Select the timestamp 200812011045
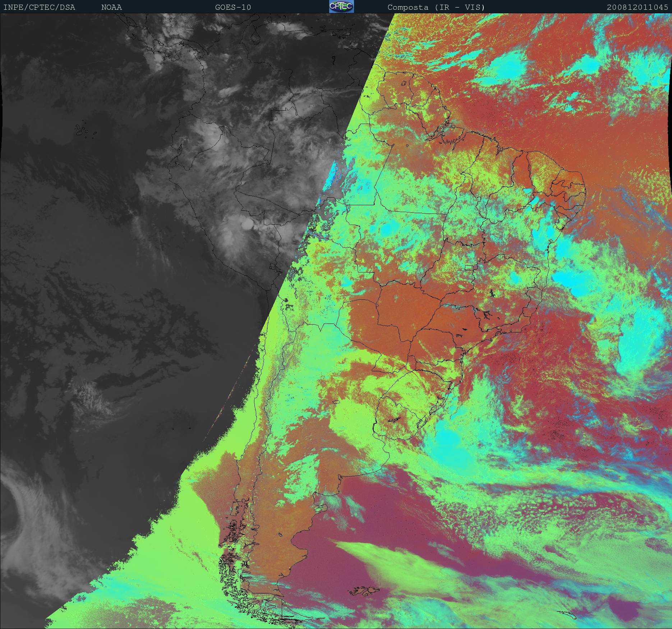The height and width of the screenshot is (629, 672). click(x=638, y=7)
